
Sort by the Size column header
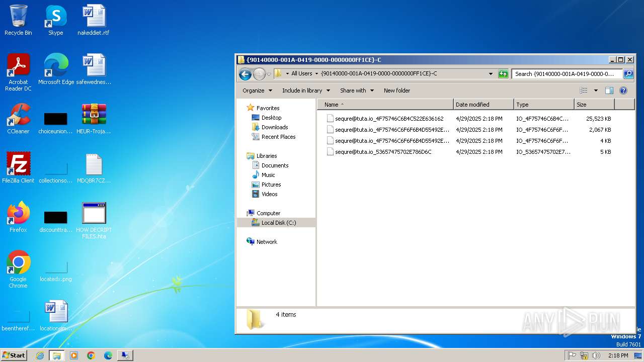[594, 105]
